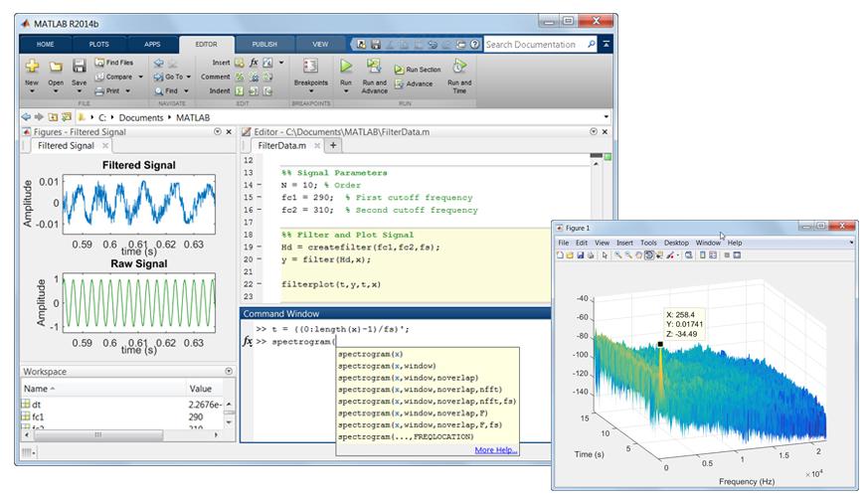
Task: Open the New dropdown arrow
Action: [x=32, y=90]
